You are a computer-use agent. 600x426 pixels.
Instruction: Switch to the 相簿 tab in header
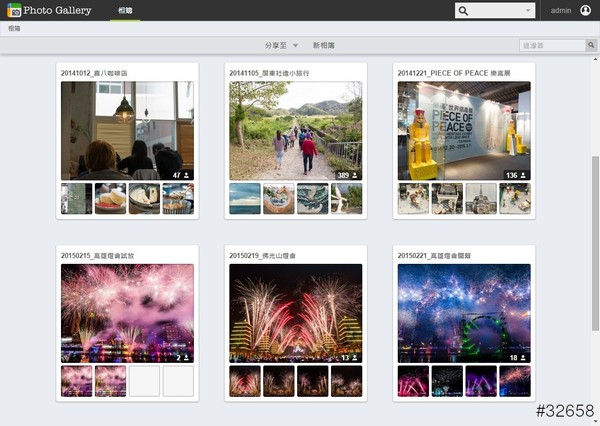[125, 11]
